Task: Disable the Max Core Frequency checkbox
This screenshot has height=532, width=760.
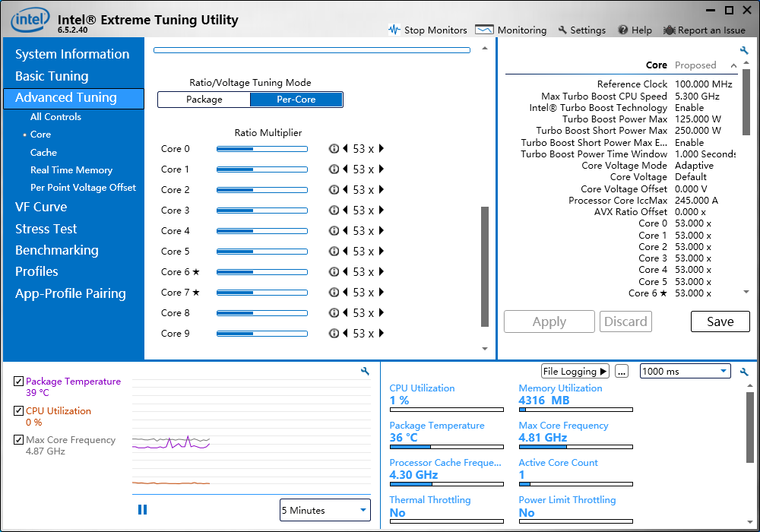Action: (19, 440)
